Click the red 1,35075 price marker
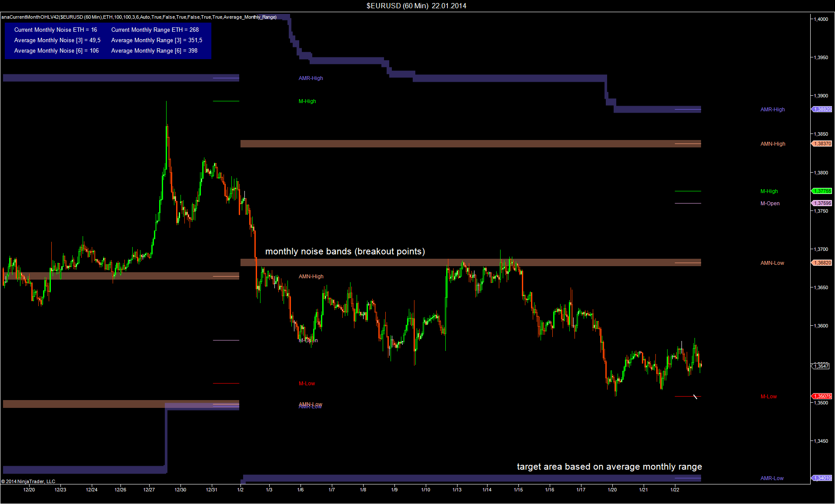This screenshot has width=835, height=504. (822, 396)
